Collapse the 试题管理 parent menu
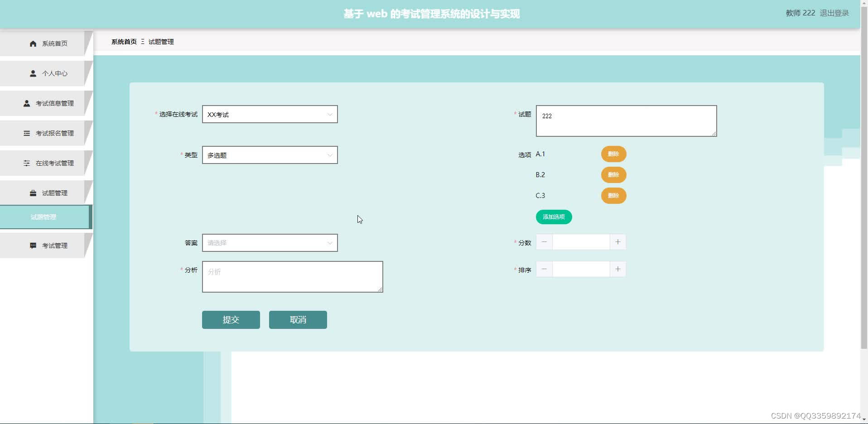This screenshot has width=868, height=424. click(46, 193)
